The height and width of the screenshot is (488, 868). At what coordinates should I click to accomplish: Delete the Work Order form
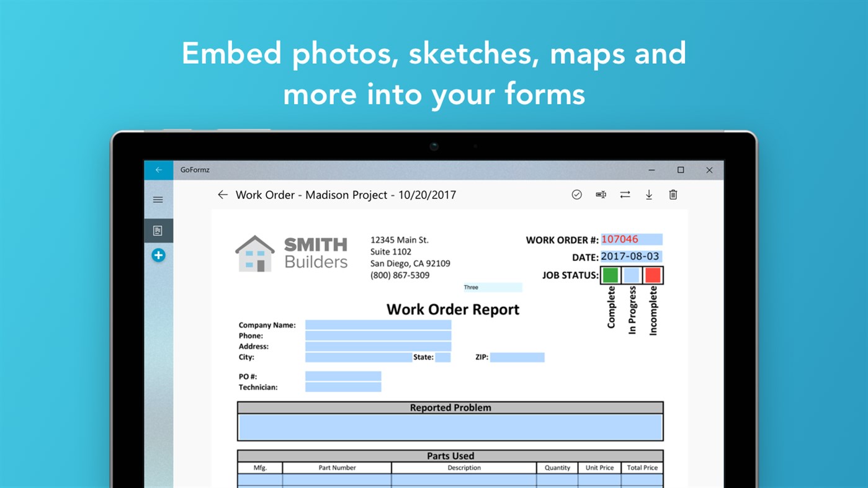coord(673,194)
